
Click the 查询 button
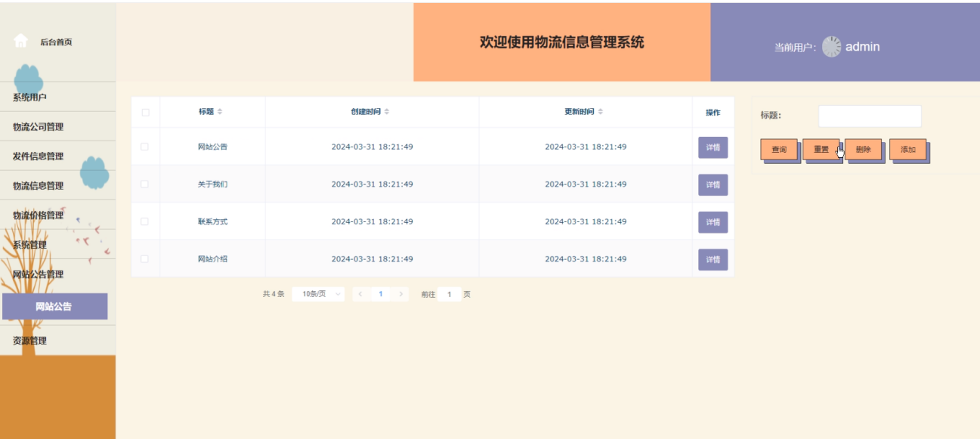[x=779, y=150]
